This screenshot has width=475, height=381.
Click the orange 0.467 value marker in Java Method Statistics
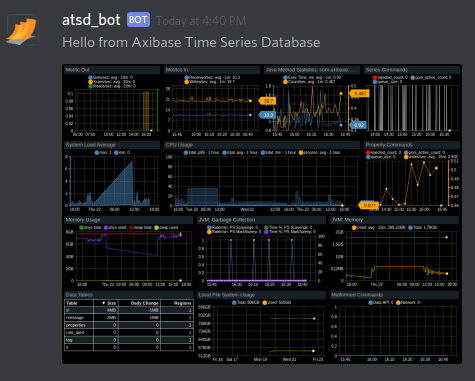tap(360, 93)
